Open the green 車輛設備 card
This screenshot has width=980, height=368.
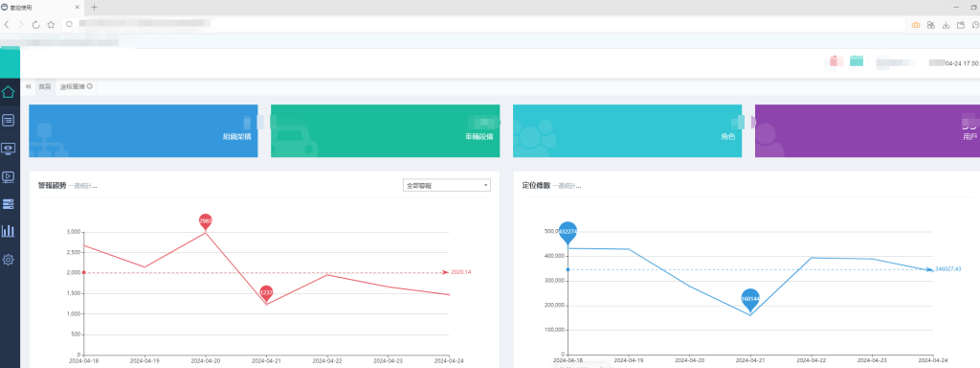[385, 130]
